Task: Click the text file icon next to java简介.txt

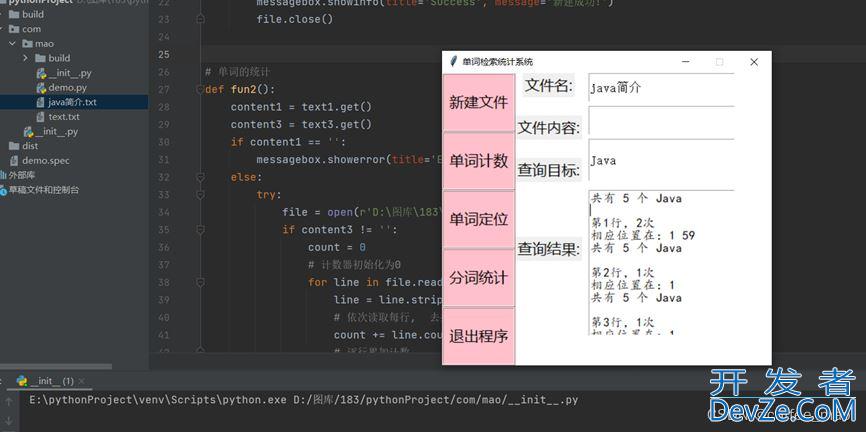Action: (x=40, y=102)
